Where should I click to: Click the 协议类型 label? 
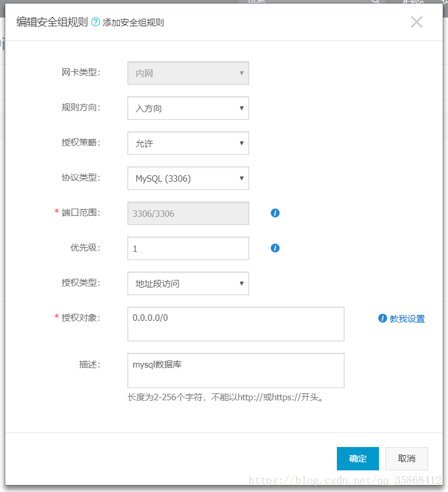click(81, 178)
